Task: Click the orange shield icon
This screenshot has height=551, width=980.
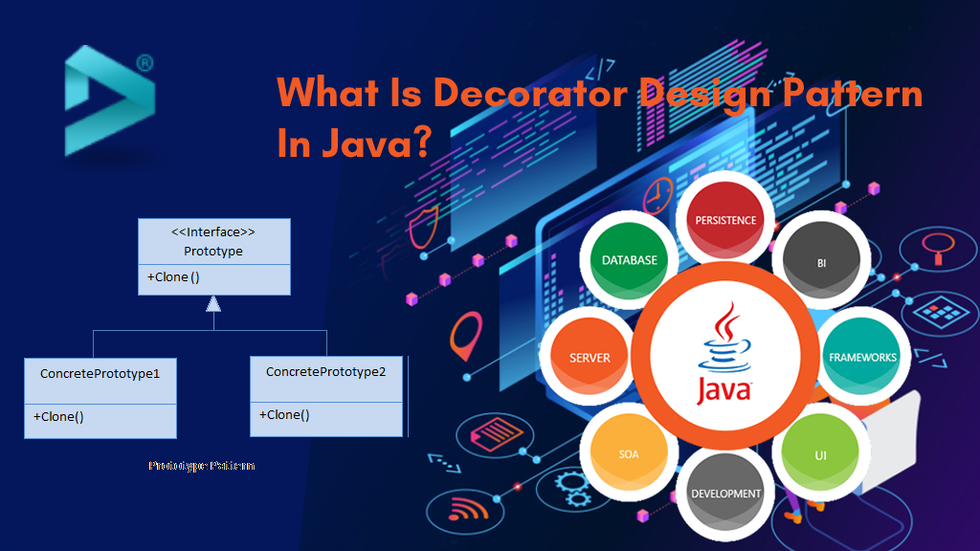Action: click(423, 227)
